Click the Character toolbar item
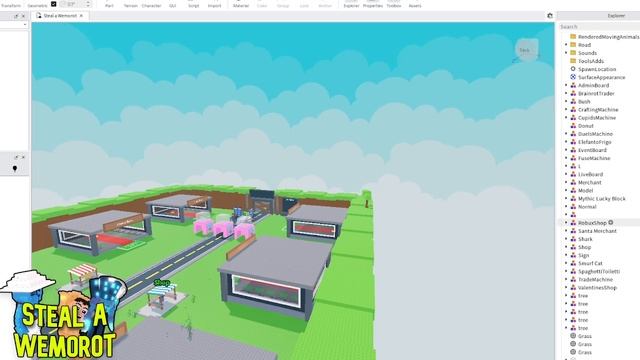The image size is (640, 360). pyautogui.click(x=151, y=6)
